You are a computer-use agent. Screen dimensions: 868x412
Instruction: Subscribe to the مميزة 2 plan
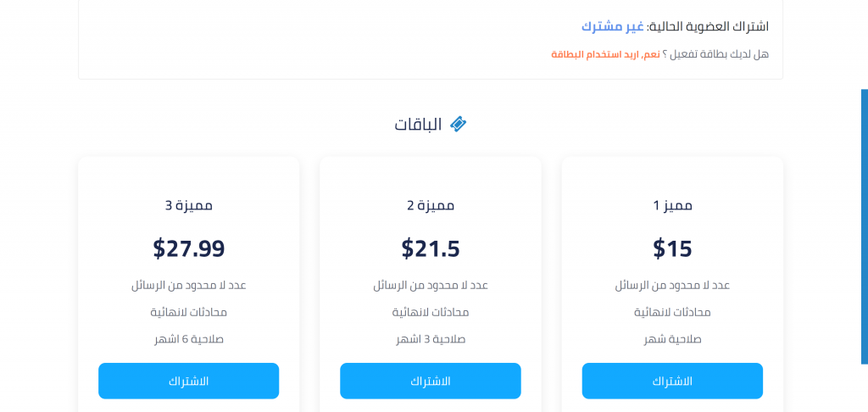[x=431, y=381]
